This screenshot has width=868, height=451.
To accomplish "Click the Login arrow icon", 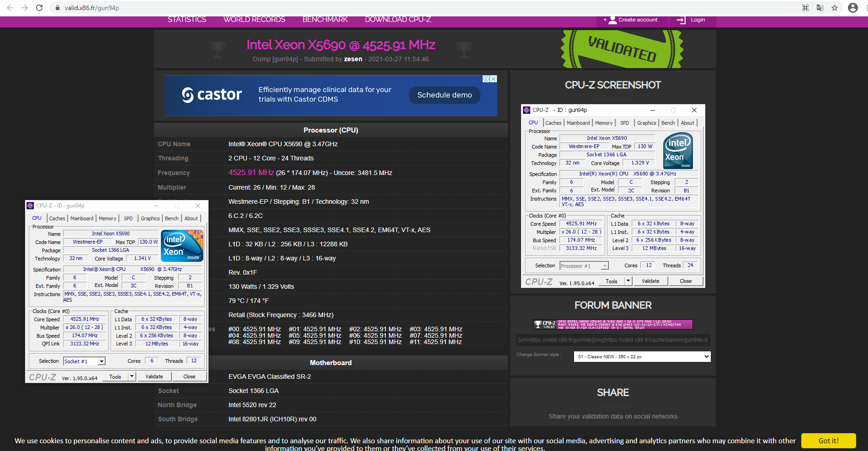I will (x=681, y=20).
